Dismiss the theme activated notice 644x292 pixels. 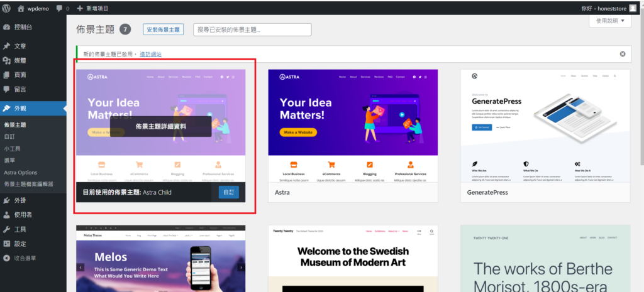tap(622, 54)
